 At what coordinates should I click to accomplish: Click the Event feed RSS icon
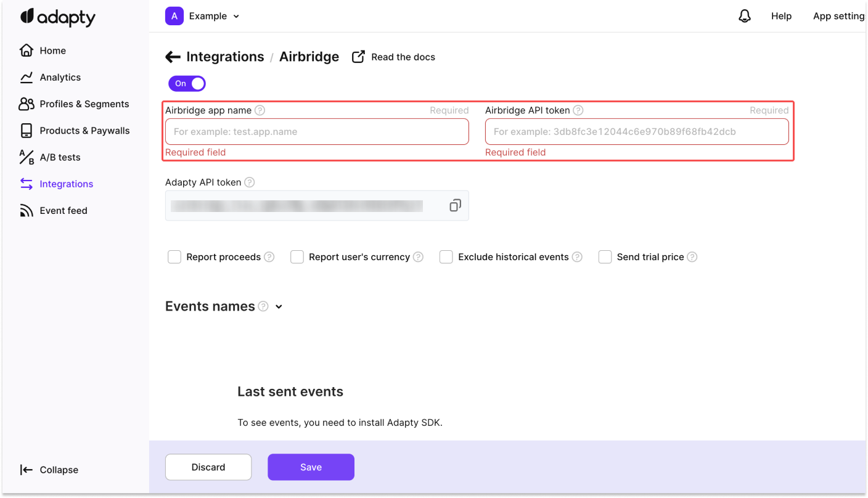click(26, 211)
